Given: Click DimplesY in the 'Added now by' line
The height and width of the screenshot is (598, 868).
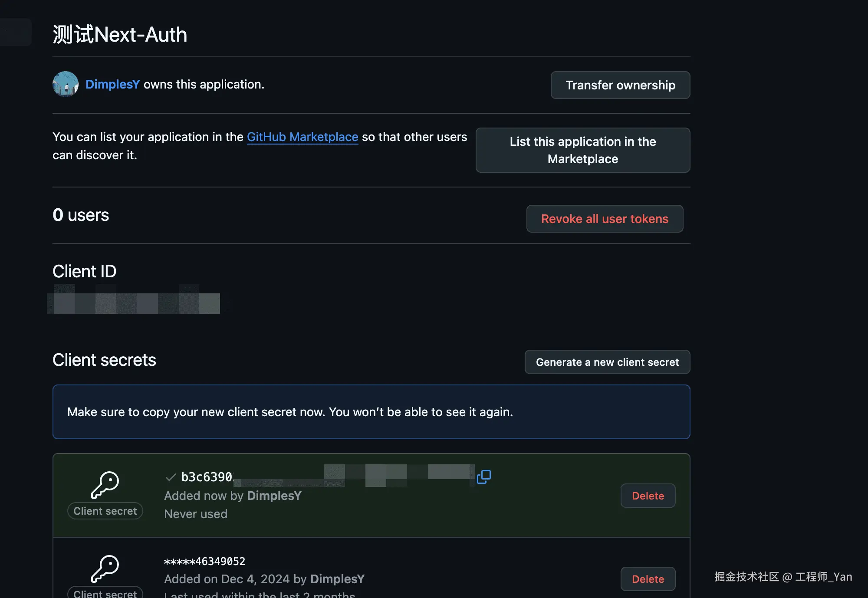Looking at the screenshot, I should 274,496.
